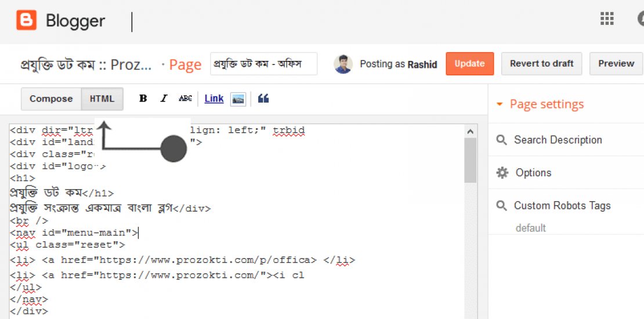This screenshot has width=644, height=319.
Task: Click the Rashid profile avatar
Action: pyautogui.click(x=343, y=64)
